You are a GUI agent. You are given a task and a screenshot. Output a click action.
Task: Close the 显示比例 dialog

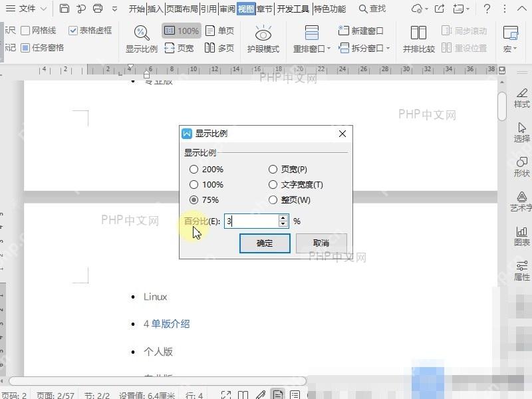tap(342, 134)
